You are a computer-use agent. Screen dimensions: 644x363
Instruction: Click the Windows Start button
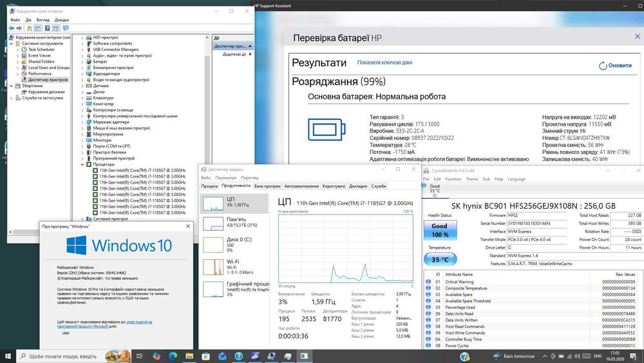click(x=8, y=356)
